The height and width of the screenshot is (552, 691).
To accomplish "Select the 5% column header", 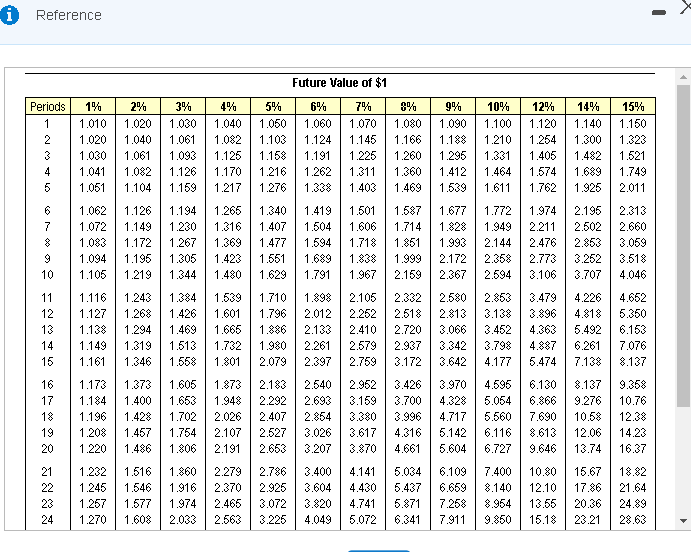I will tap(273, 107).
